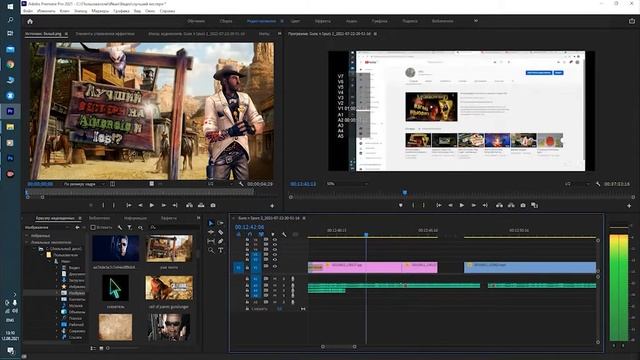This screenshot has width=640, height=360.
Task: Toggle Snap magnet in the timeline
Action: coord(250,235)
